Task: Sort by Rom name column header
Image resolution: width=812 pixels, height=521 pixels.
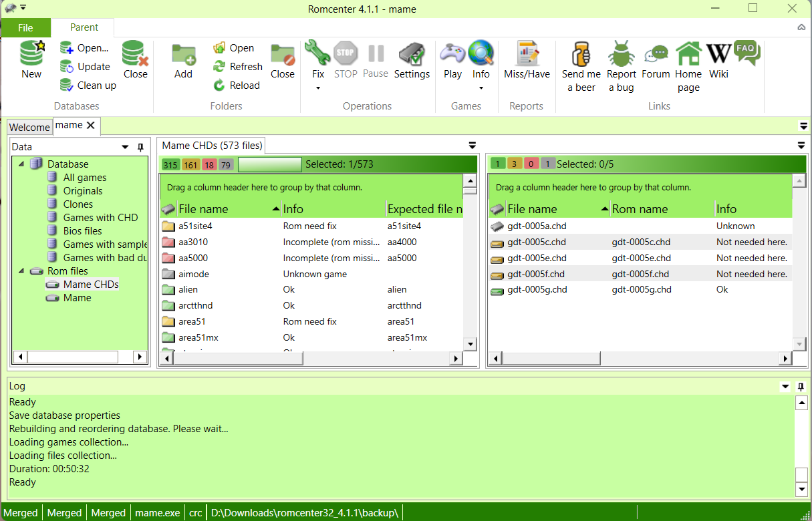Action: (662, 209)
